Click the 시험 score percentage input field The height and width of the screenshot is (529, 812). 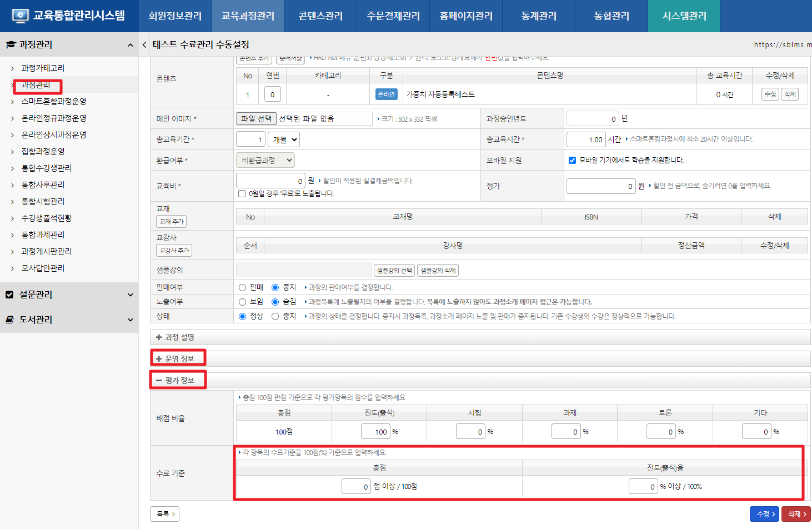click(x=470, y=432)
